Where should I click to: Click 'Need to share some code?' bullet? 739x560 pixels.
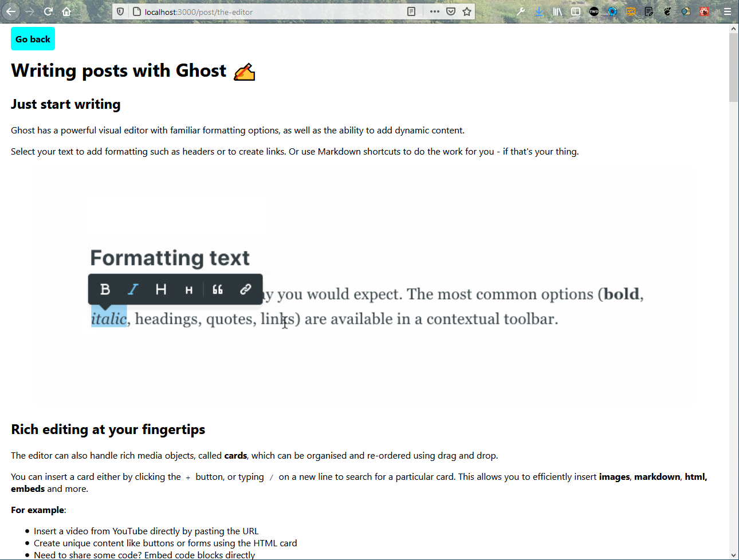(x=144, y=555)
